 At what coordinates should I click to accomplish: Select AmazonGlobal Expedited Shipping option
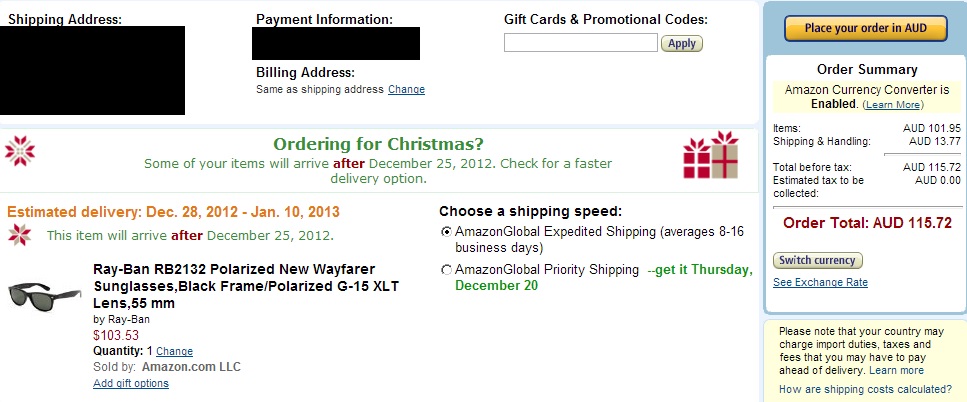pos(446,232)
